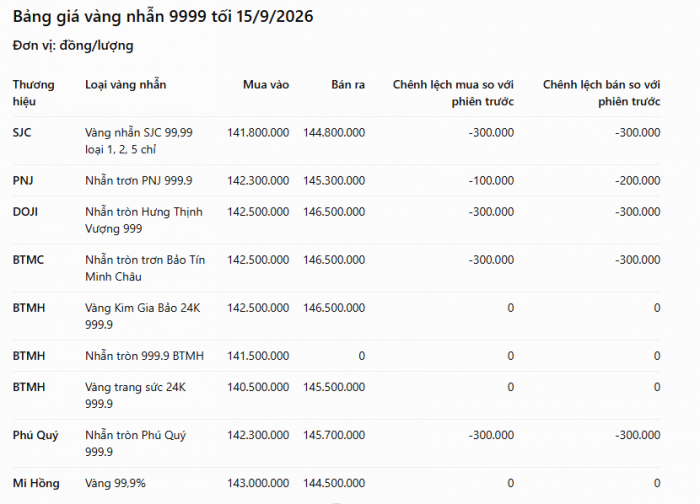This screenshot has width=700, height=504.
Task: Select the Mi Hồng brand cell
Action: pos(36,483)
